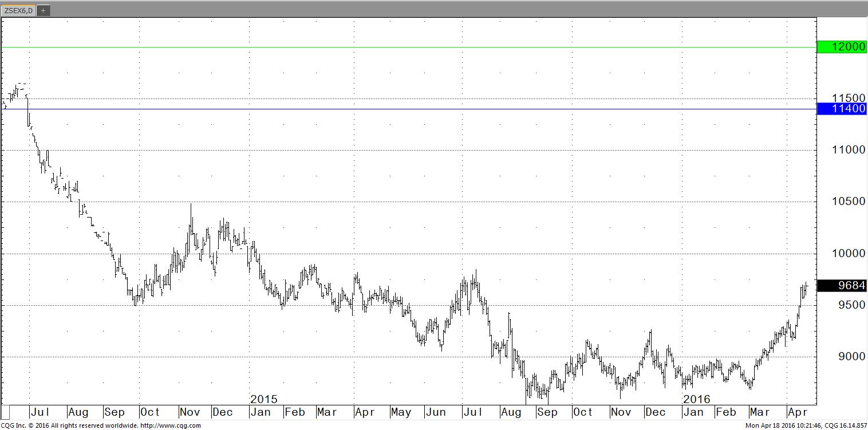Image resolution: width=868 pixels, height=430 pixels.
Task: Click the plus button to add a tab
Action: [44, 10]
